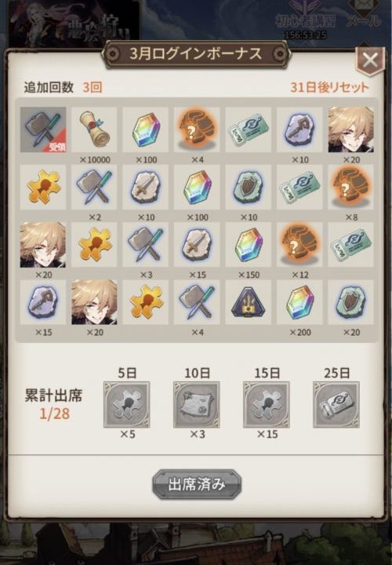392x565 pixels.
Task: Select the claimed hammer and chisel reward
Action: (43, 129)
